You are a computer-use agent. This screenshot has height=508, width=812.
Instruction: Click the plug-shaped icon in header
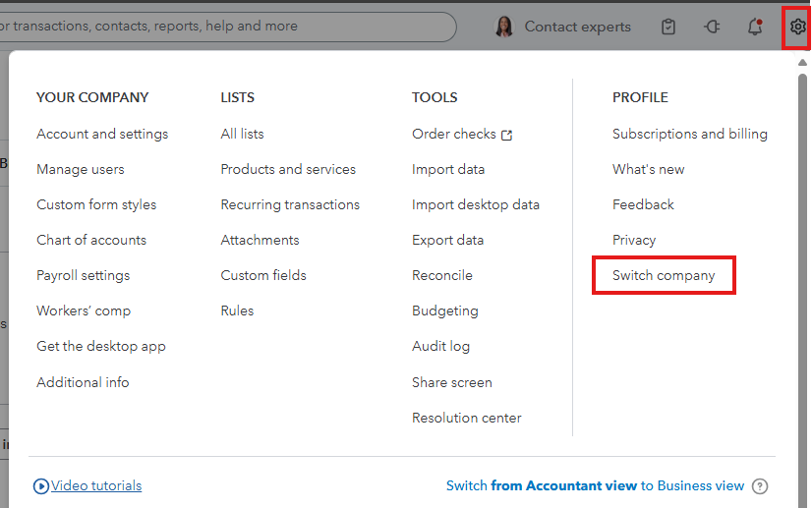712,27
